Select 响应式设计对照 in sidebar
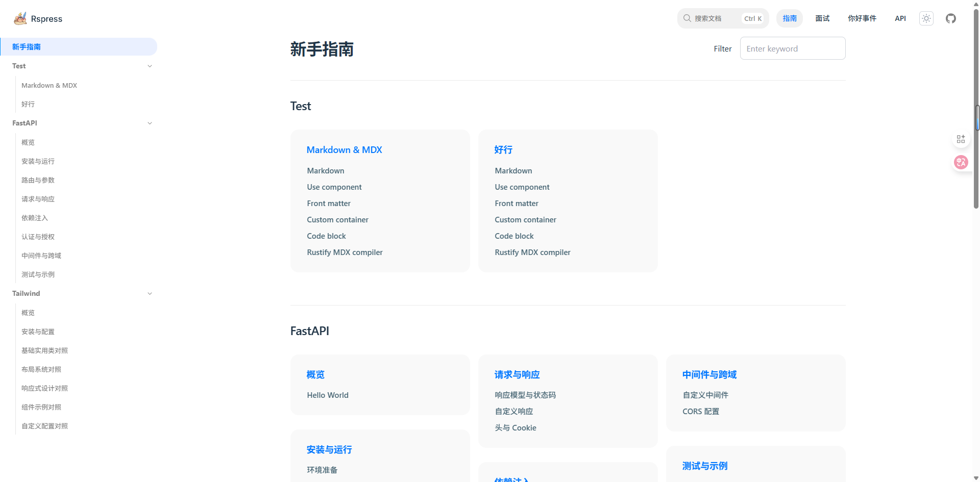 pos(44,388)
